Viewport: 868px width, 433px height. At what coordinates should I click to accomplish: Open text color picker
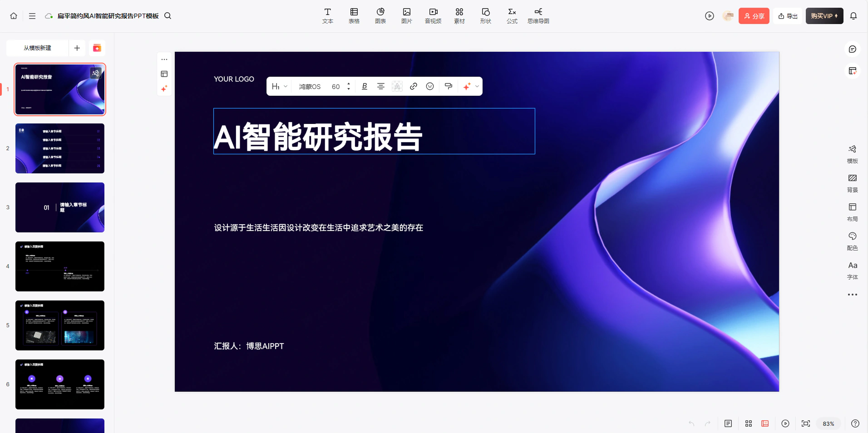pyautogui.click(x=397, y=86)
